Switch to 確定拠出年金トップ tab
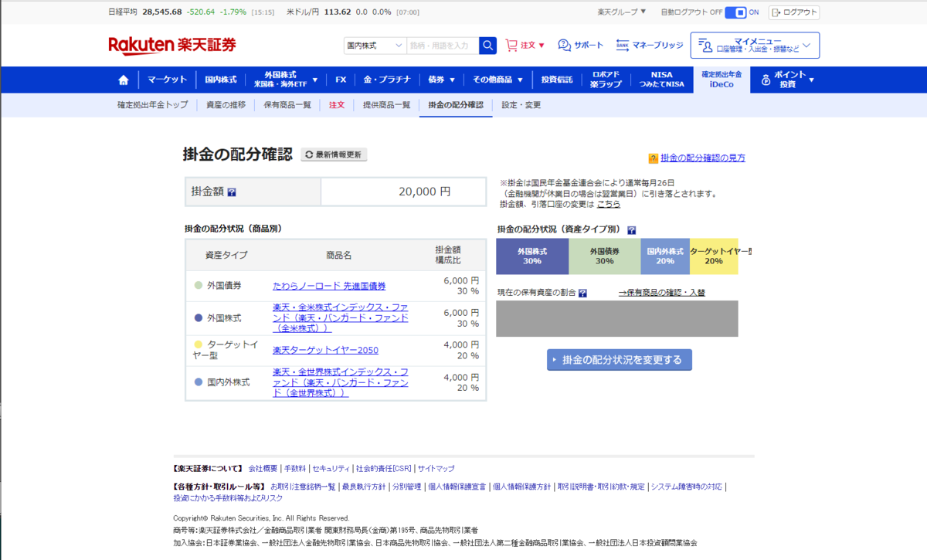Screen dimensions: 927x560 click(x=152, y=104)
